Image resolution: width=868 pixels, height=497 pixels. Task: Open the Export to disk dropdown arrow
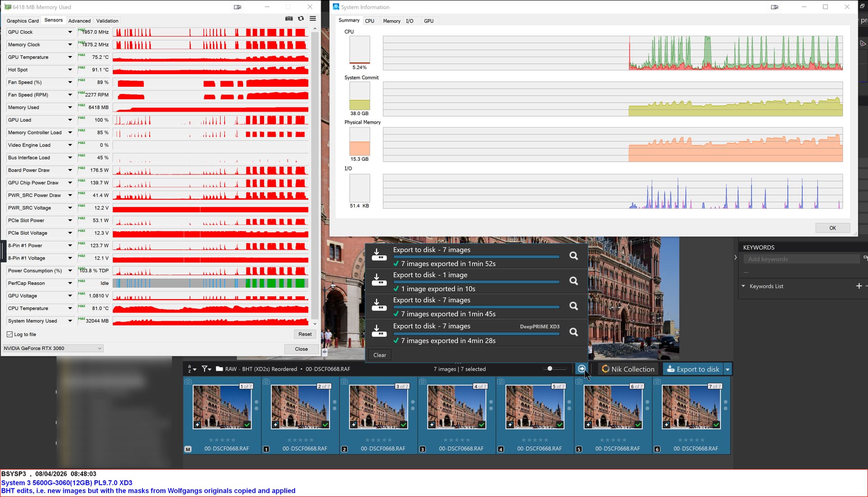727,369
